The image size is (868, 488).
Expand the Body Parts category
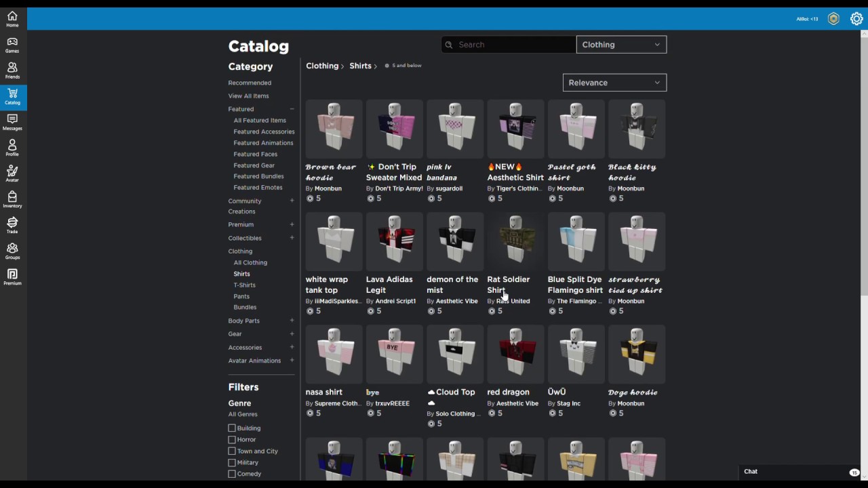click(x=292, y=321)
